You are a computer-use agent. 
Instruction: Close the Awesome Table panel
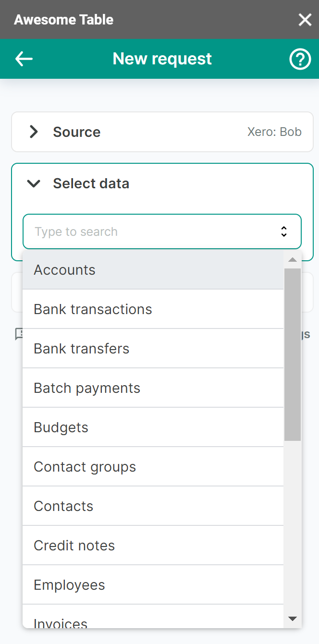305,20
